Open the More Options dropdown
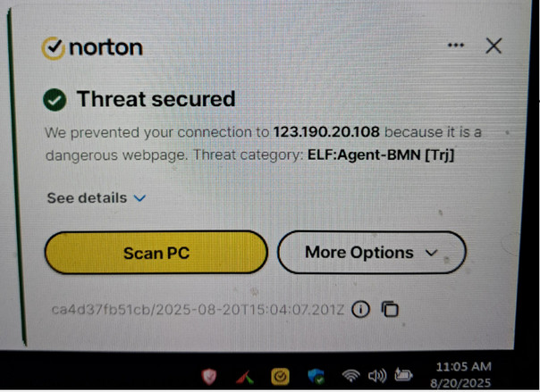 [372, 253]
